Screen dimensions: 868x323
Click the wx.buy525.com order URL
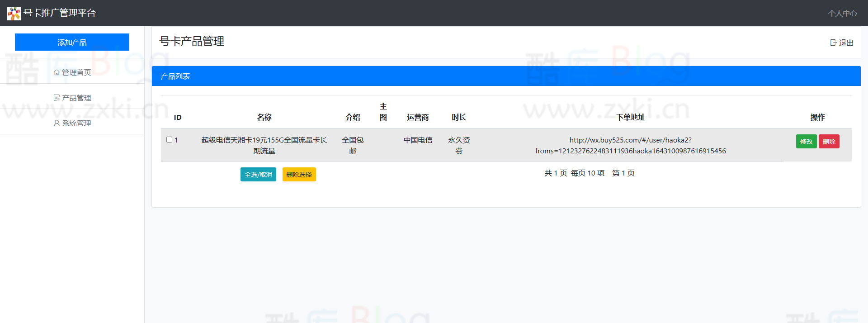point(630,145)
